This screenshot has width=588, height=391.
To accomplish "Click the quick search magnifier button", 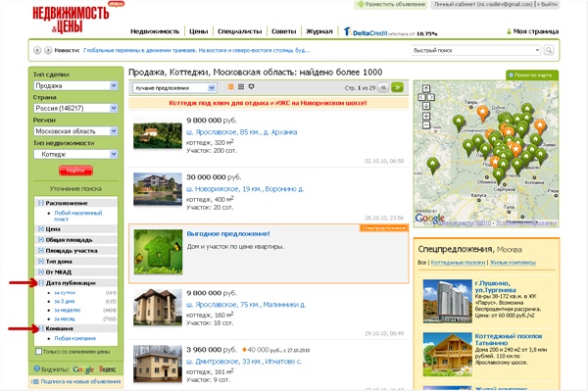I will pyautogui.click(x=549, y=50).
